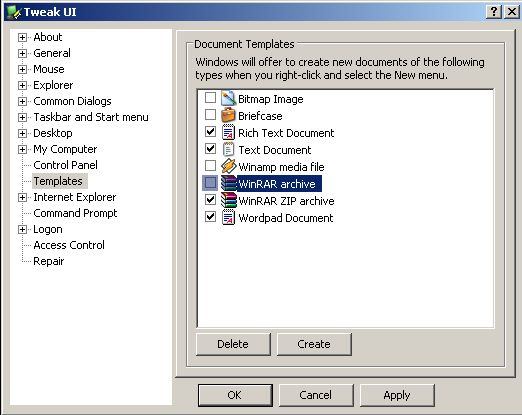Viewport: 522px width, 415px height.
Task: Click the Cancel button
Action: click(316, 395)
